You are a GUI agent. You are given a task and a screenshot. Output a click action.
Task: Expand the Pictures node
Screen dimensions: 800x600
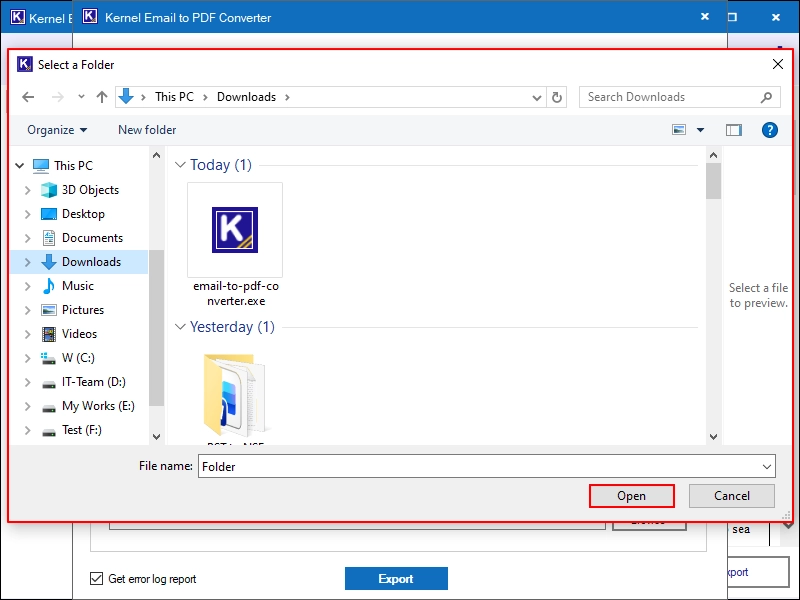pyautogui.click(x=28, y=310)
